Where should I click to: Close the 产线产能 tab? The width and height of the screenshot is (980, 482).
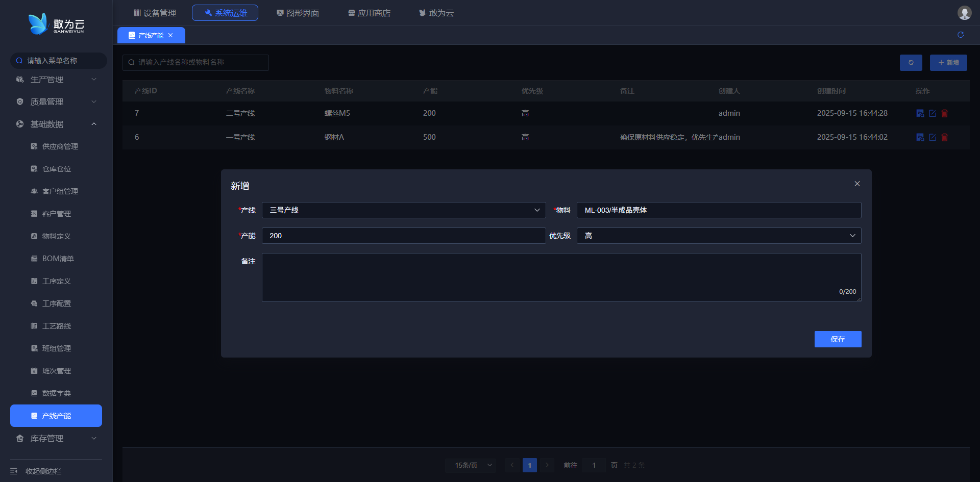[170, 35]
